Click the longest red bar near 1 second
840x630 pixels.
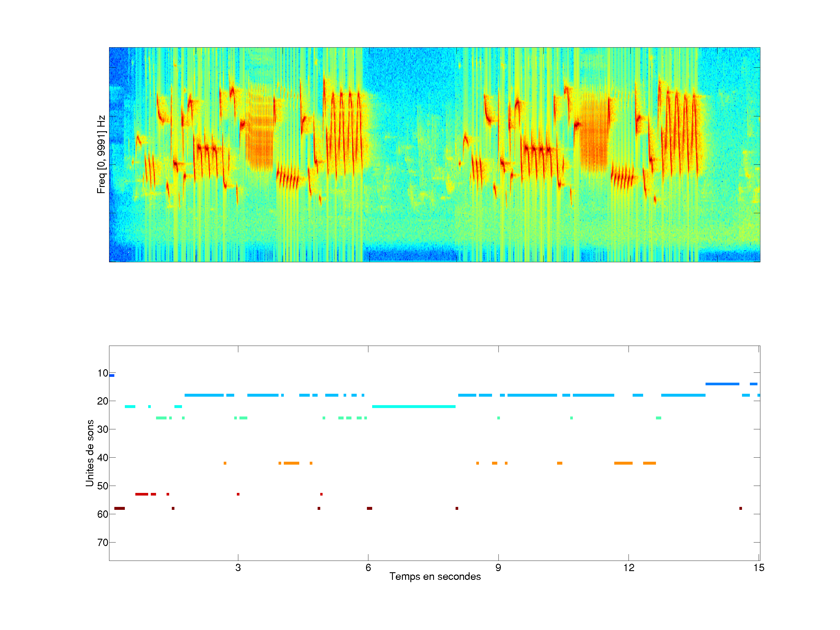pos(142,494)
